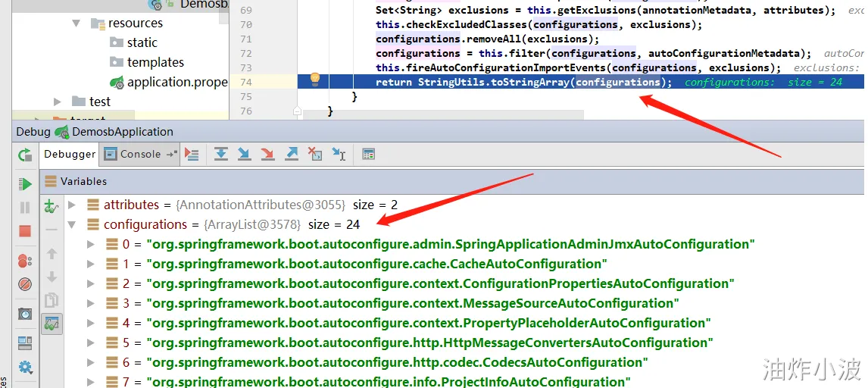Click Step Into icon
This screenshot has height=388, width=868.
click(244, 155)
